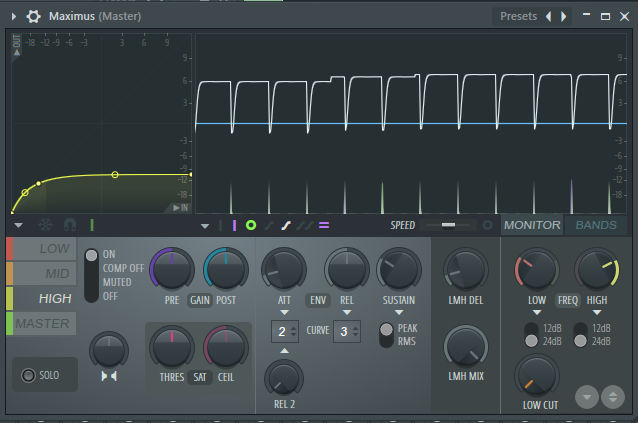Switch to the MONITOR tab

[532, 225]
